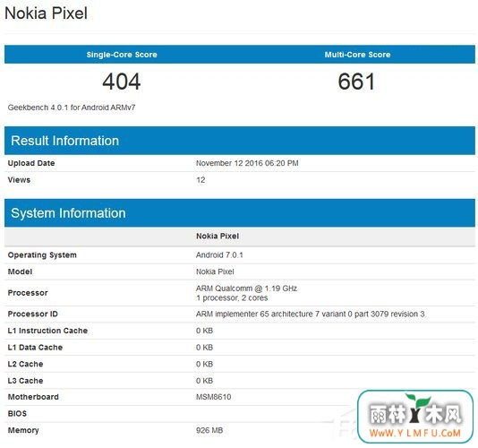Click the 'Motherboard' label
Image resolution: width=478 pixels, height=448 pixels.
(x=33, y=397)
